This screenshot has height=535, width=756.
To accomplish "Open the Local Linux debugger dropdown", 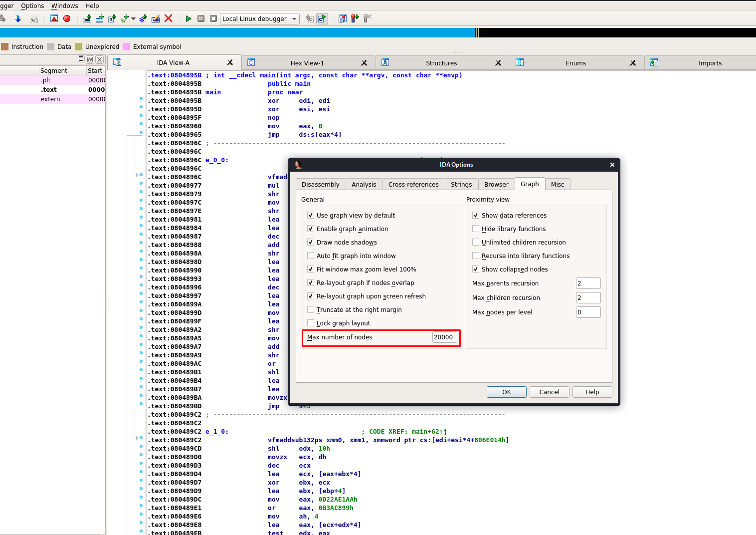I will [260, 18].
